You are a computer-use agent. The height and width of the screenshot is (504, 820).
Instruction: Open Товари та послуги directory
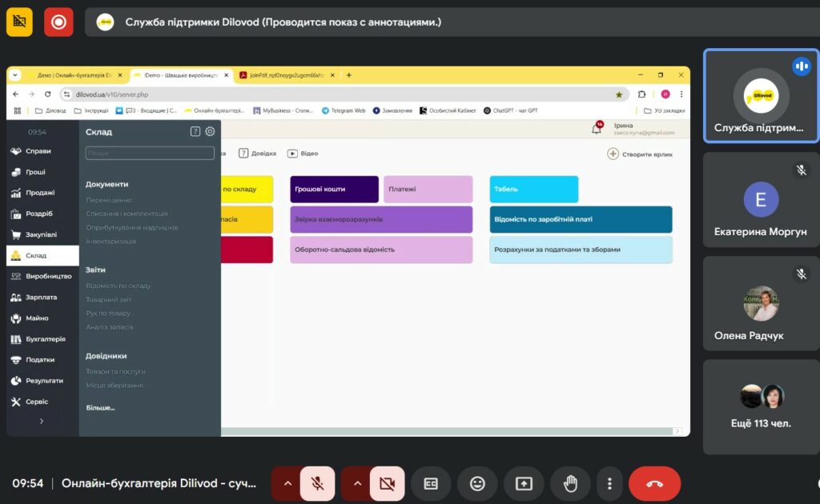click(x=115, y=371)
